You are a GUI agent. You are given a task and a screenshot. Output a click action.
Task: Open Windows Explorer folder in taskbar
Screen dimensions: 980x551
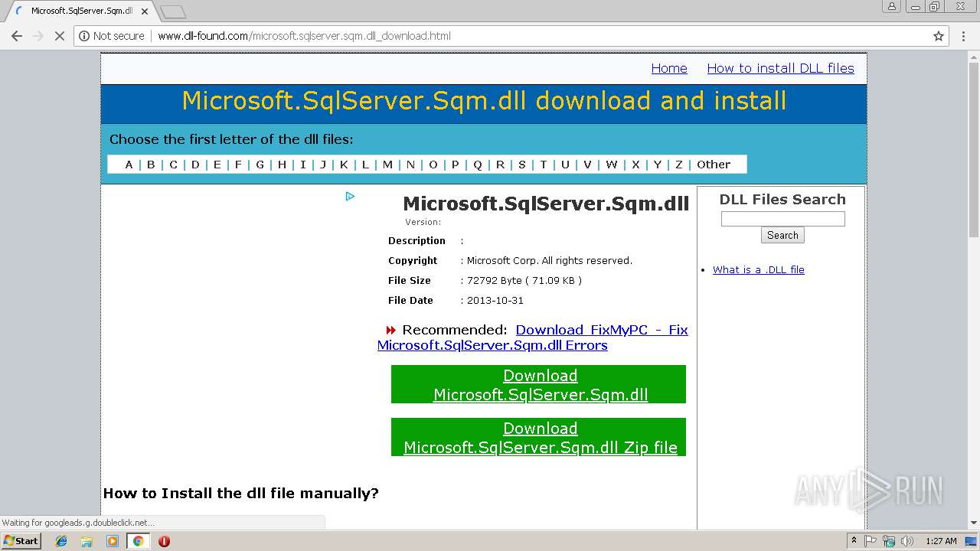(87, 541)
